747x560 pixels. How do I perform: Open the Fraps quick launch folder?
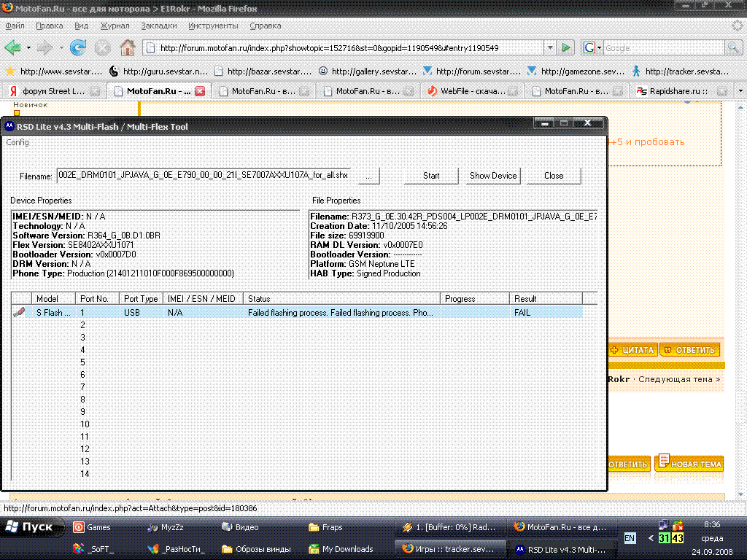325,527
